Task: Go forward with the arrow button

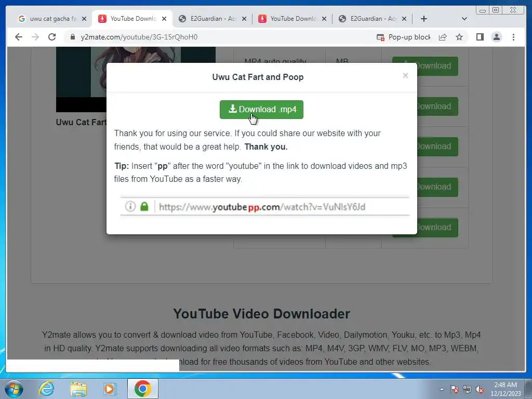Action: (35, 37)
